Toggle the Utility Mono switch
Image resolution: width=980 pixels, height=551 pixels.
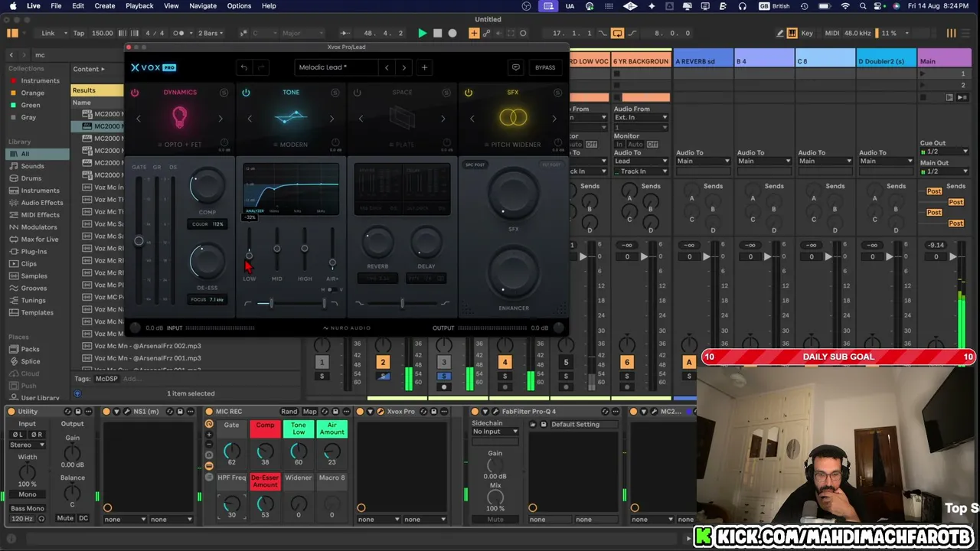(27, 494)
